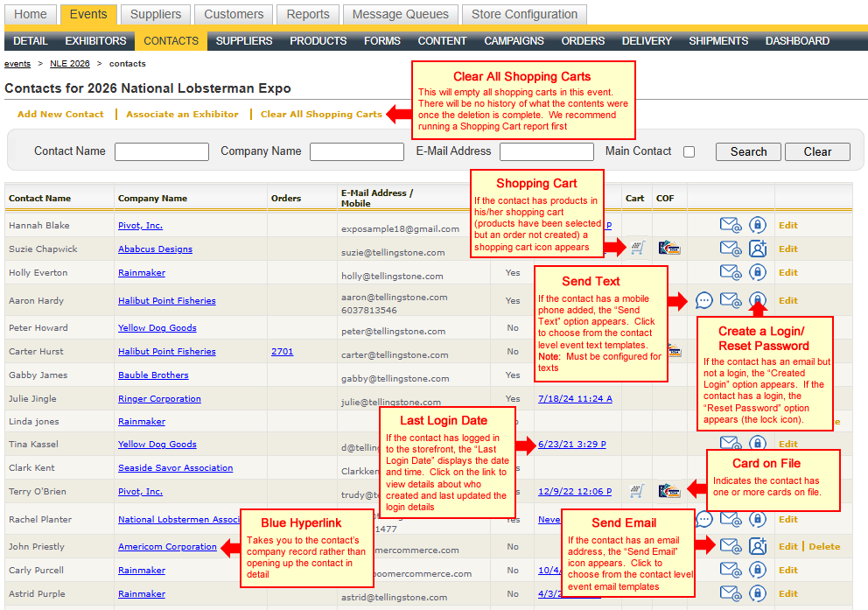This screenshot has height=610, width=868.
Task: Toggle the Main Contact checkbox
Action: click(x=689, y=152)
